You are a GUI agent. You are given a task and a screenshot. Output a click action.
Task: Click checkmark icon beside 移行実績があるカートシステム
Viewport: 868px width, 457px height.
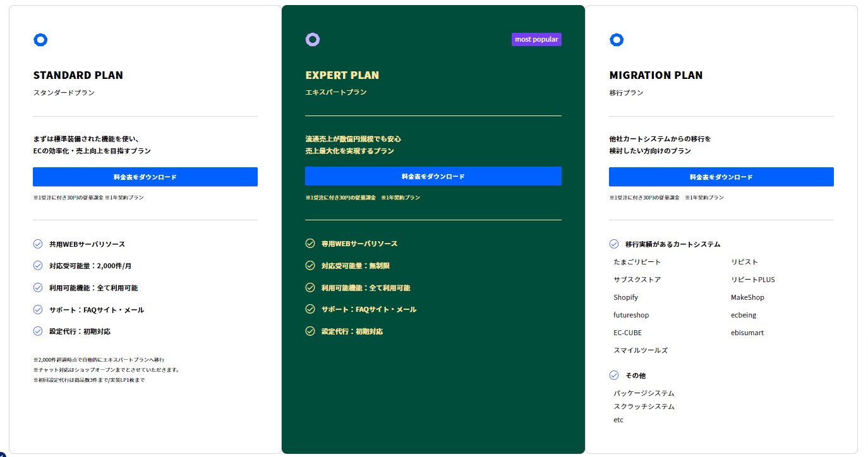click(x=614, y=244)
